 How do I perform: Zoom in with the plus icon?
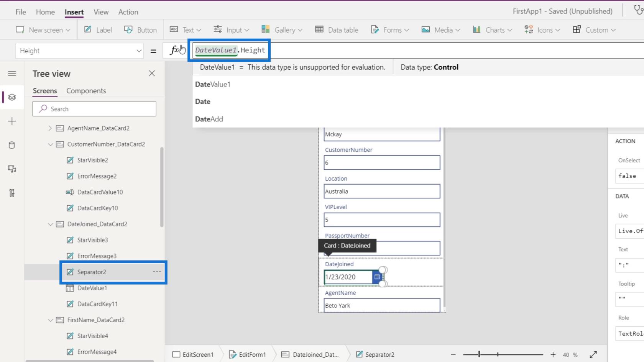coord(553,355)
